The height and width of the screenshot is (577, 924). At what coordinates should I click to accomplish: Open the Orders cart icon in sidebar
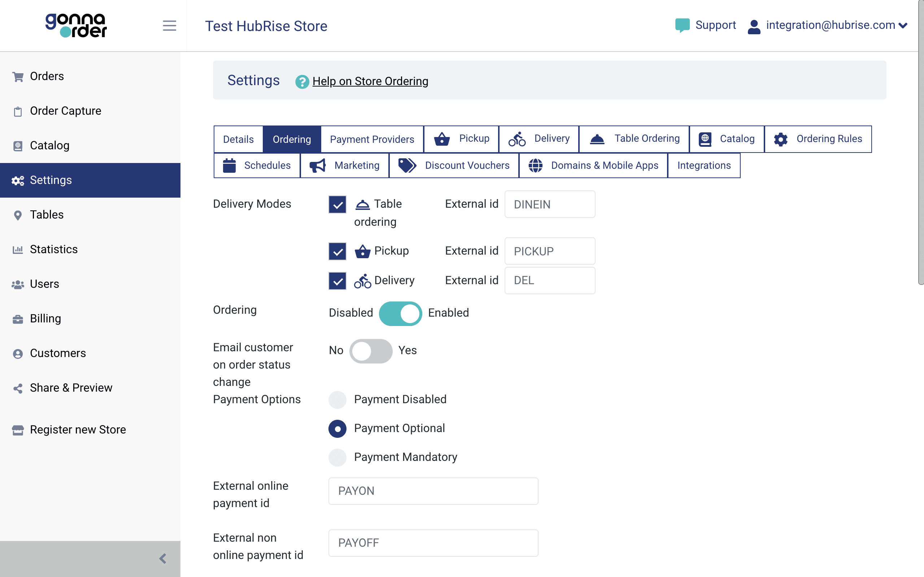pos(18,76)
